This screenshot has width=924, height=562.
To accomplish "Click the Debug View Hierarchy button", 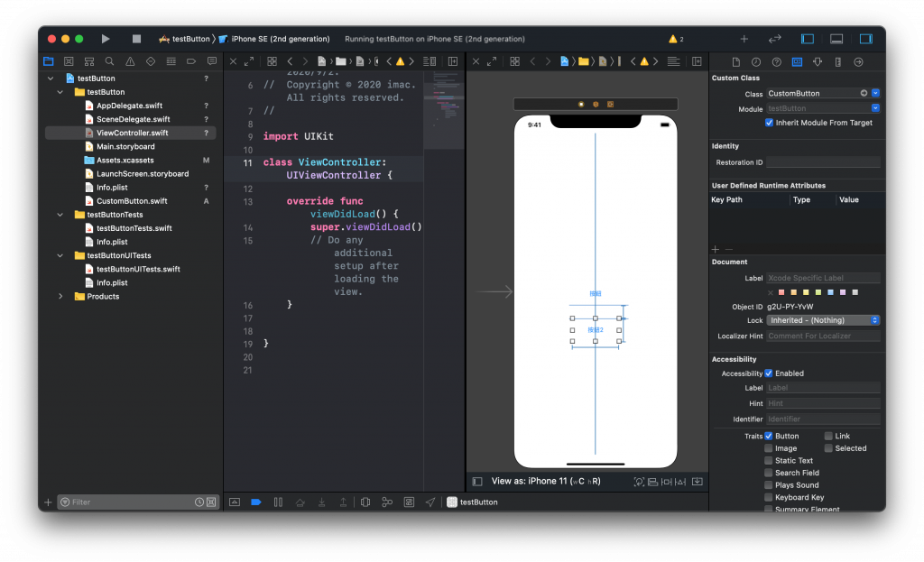I will (x=365, y=502).
